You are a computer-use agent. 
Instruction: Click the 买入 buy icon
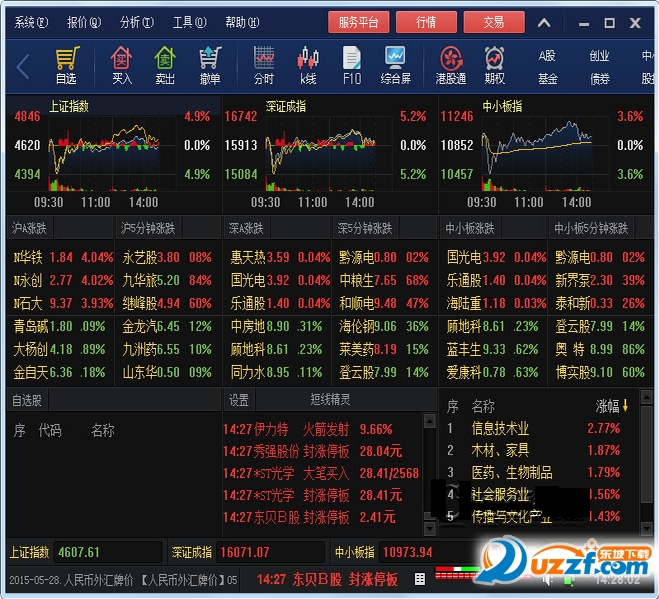(122, 64)
